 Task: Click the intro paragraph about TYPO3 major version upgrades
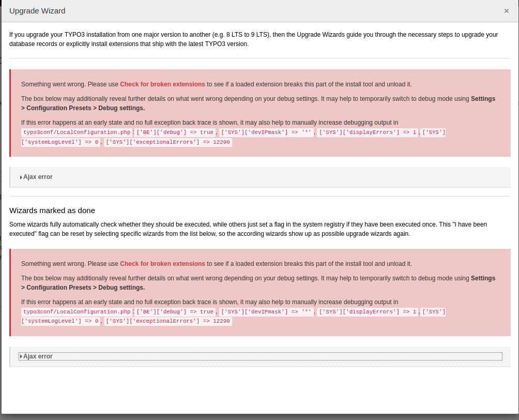click(x=253, y=39)
